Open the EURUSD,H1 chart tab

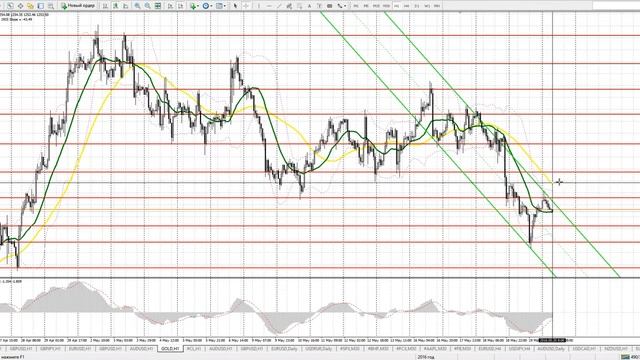(x=80, y=349)
